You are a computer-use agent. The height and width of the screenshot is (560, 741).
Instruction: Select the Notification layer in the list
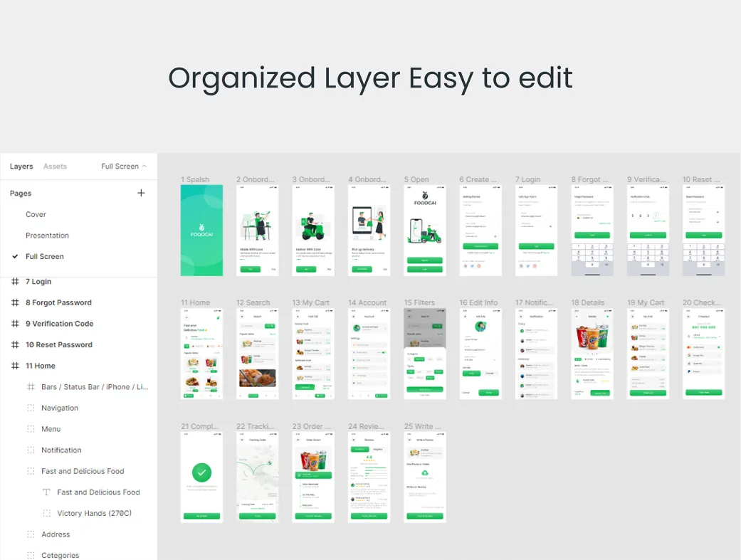coord(61,450)
